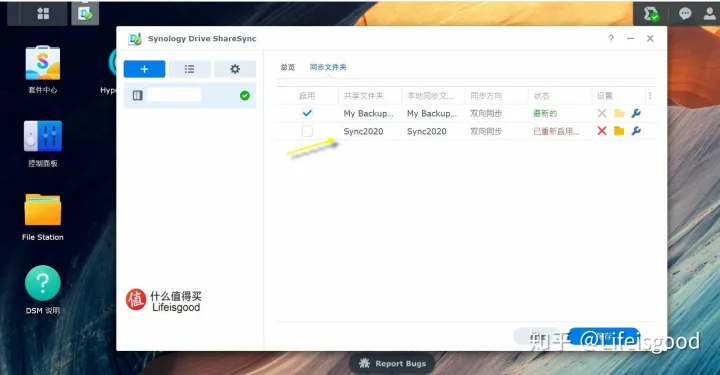The height and width of the screenshot is (375, 720).
Task: Open the task list view icon
Action: (x=189, y=69)
